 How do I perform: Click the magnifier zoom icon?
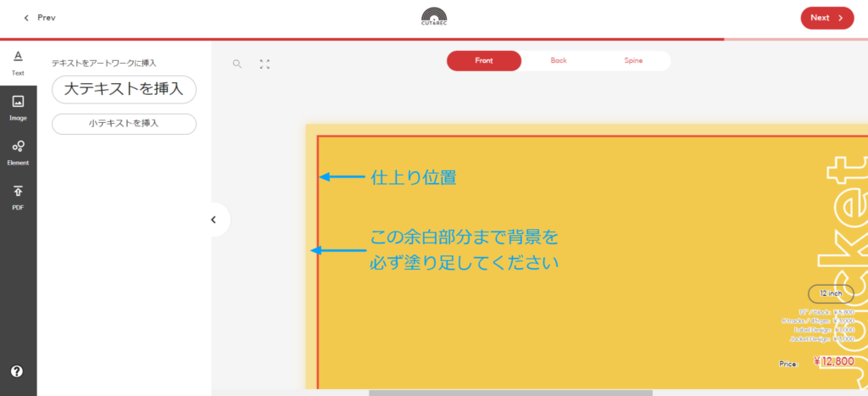[x=237, y=64]
